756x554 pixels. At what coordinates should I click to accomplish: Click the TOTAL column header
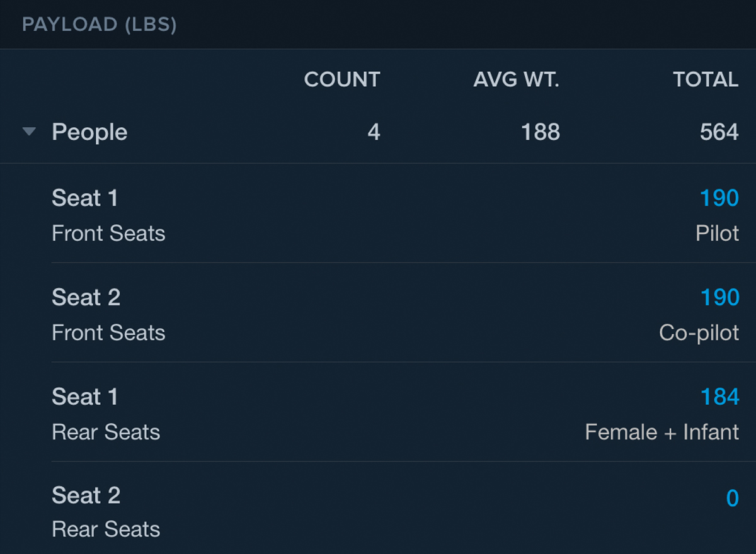[x=706, y=80]
